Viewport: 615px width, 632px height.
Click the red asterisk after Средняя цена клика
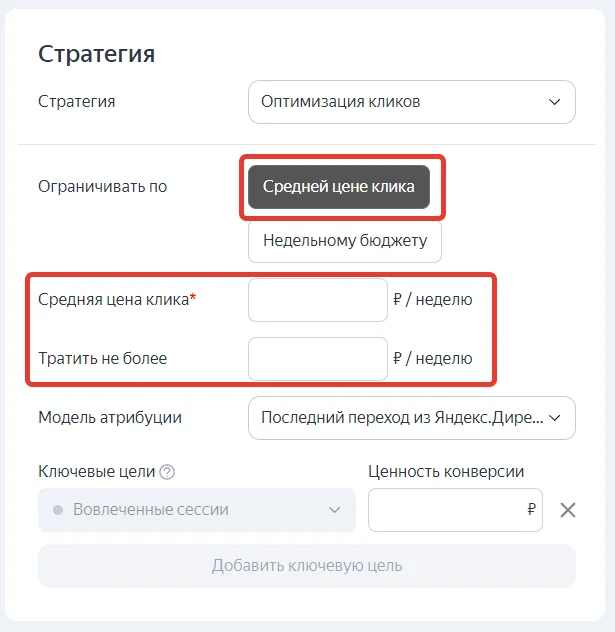click(x=193, y=297)
